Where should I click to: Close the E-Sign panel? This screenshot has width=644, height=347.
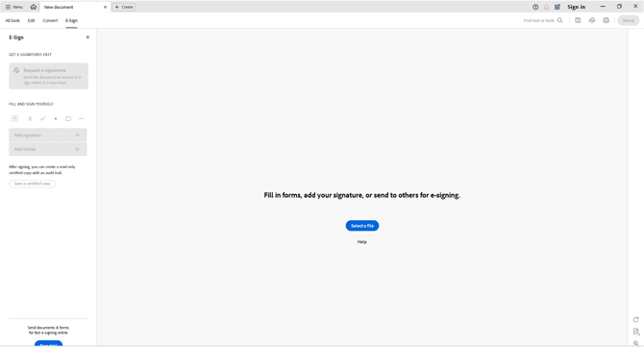87,37
